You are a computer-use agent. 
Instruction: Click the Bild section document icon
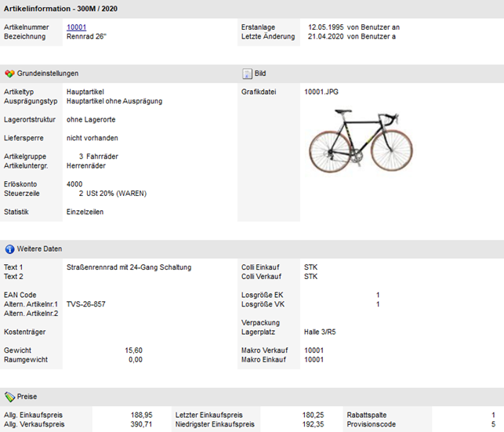click(246, 74)
